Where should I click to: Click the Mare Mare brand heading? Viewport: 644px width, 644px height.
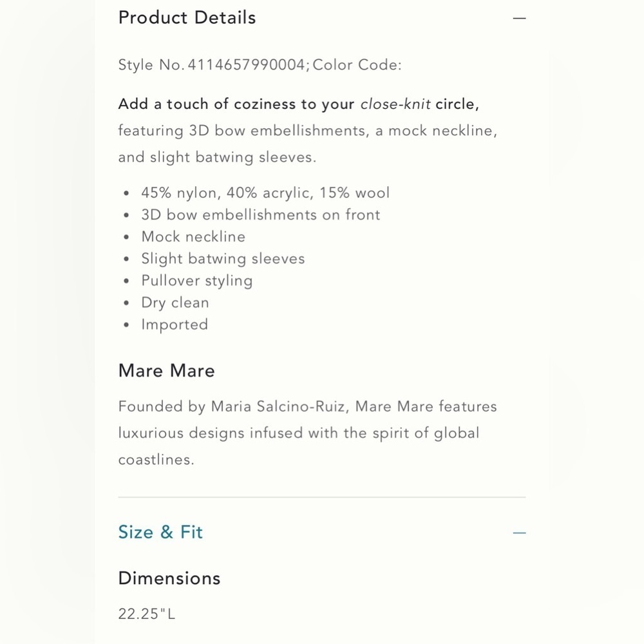coord(166,370)
